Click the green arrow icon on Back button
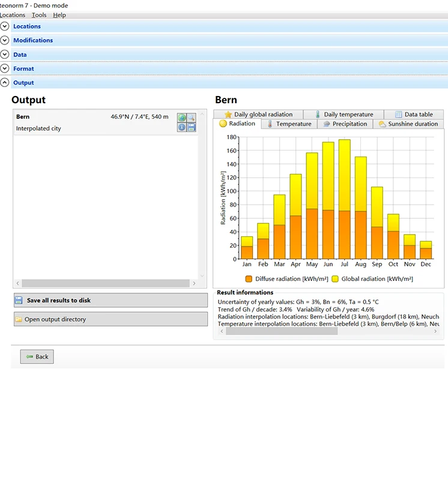Screen dimensions: 448x480 [29, 356]
